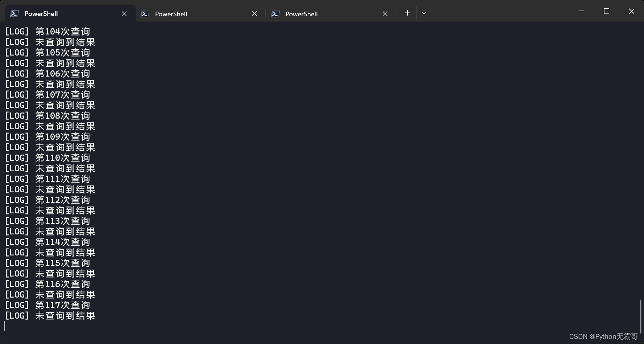Image resolution: width=644 pixels, height=344 pixels.
Task: Place cursor at the terminal prompt line
Action: click(x=5, y=326)
